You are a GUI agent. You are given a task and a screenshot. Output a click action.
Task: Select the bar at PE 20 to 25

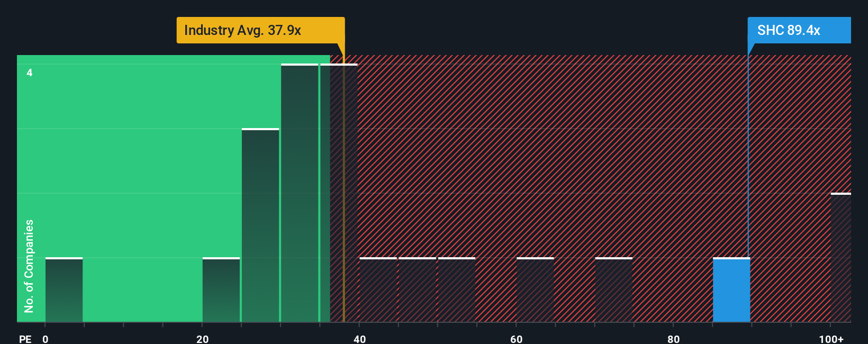click(221, 290)
